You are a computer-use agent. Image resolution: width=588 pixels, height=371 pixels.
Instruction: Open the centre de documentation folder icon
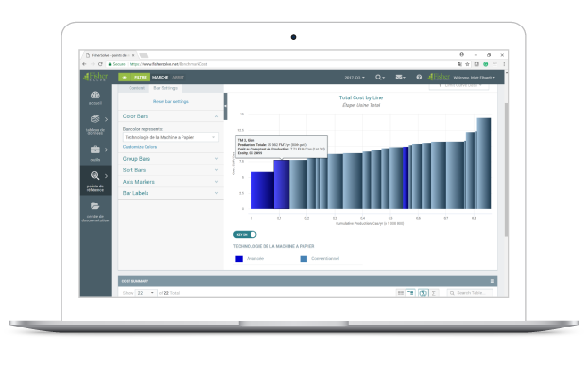[95, 205]
